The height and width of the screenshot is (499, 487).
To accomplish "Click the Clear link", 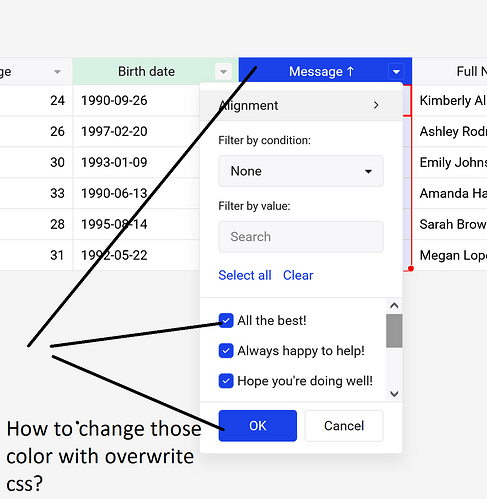I will pyautogui.click(x=298, y=275).
